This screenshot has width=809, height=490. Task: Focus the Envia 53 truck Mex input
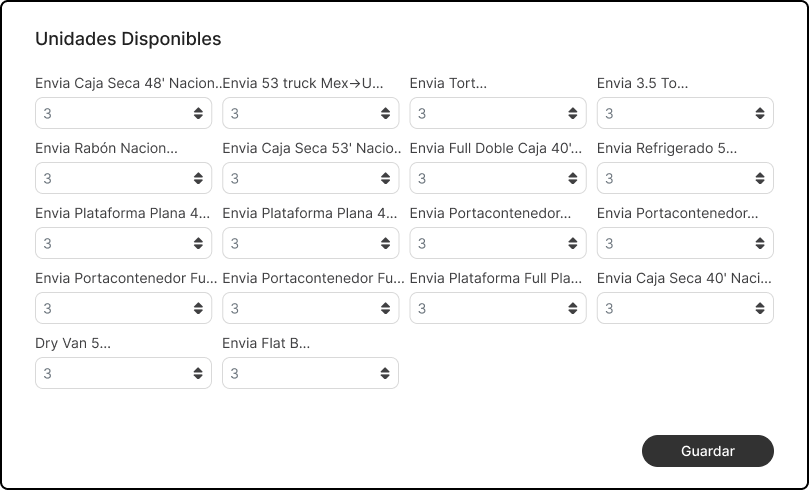point(299,114)
